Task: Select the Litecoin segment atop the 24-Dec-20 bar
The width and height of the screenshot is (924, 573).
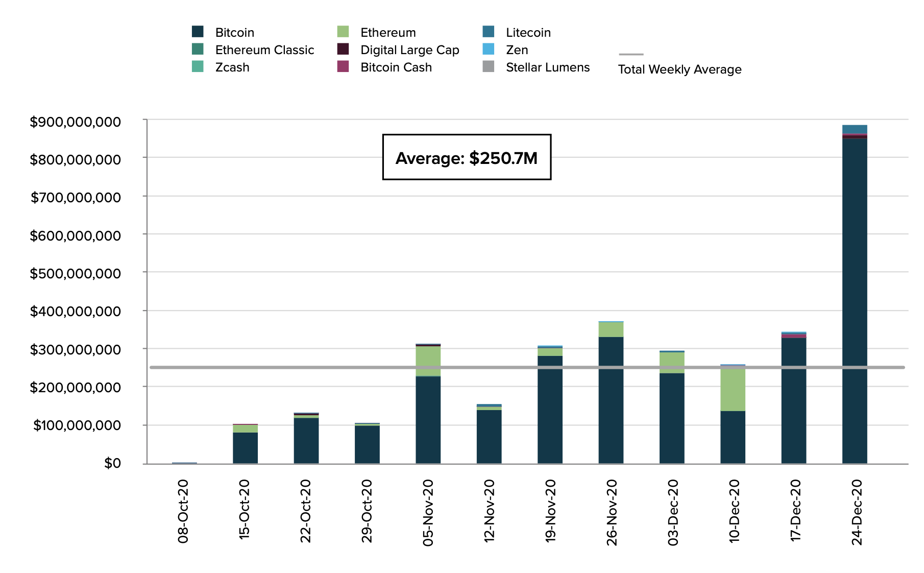Action: click(x=854, y=129)
